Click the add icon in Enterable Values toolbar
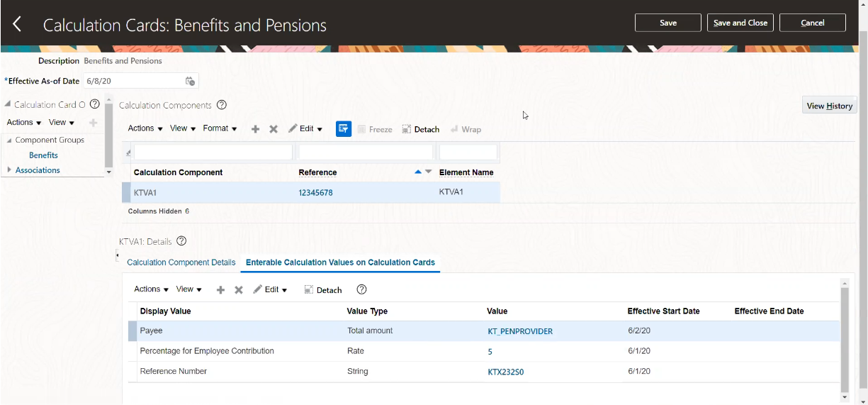This screenshot has height=405, width=868. [220, 289]
